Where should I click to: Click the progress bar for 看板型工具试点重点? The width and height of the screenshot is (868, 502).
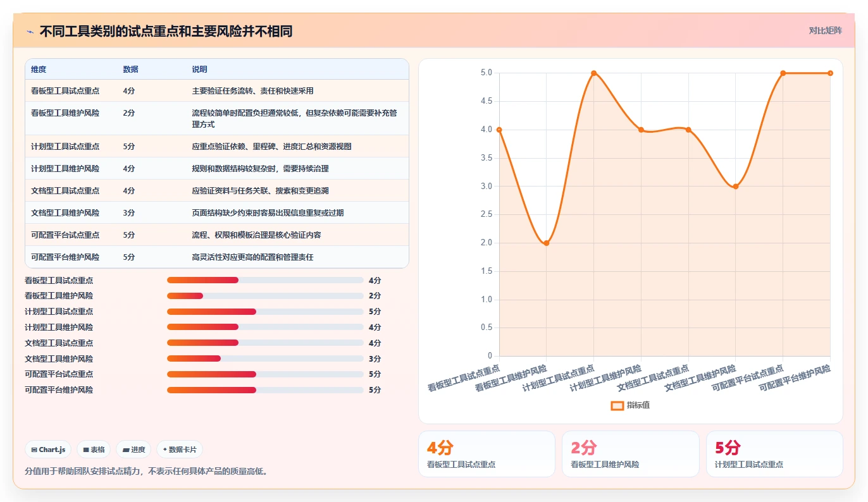pyautogui.click(x=265, y=280)
